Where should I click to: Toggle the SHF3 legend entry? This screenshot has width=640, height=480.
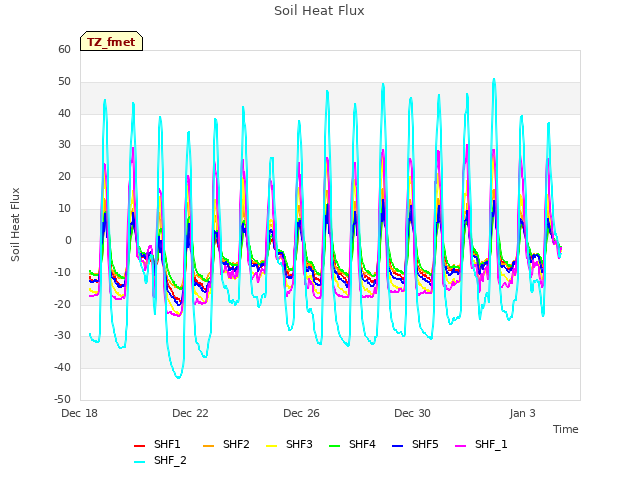289,444
